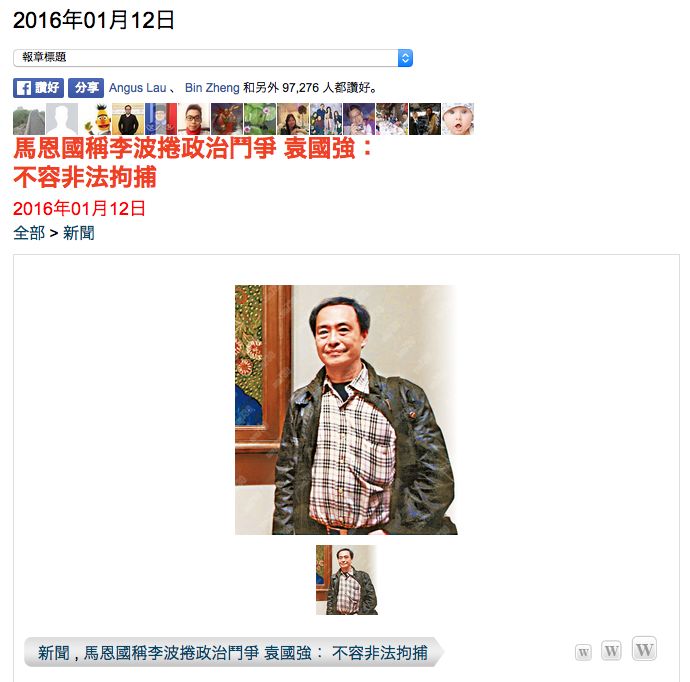Open Angus Lau's profile link
Viewport: 690px width, 682px height.
click(x=137, y=88)
